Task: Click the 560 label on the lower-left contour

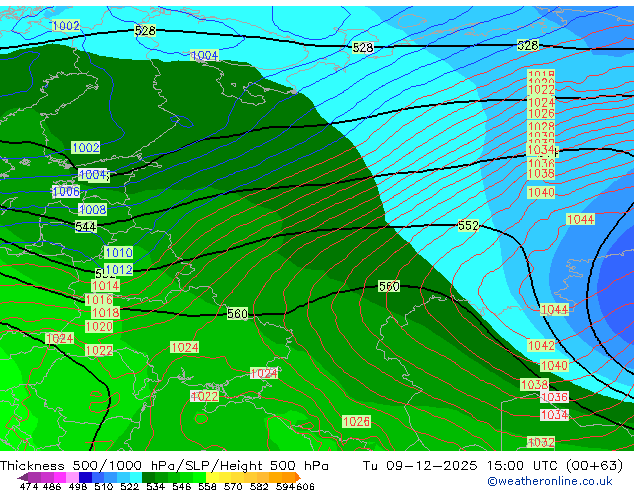Action: coord(237,314)
